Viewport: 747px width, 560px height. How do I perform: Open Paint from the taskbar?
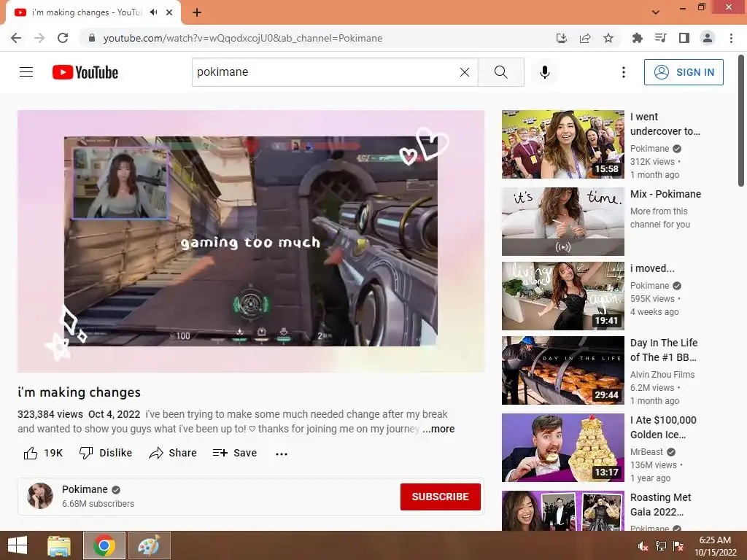[149, 545]
